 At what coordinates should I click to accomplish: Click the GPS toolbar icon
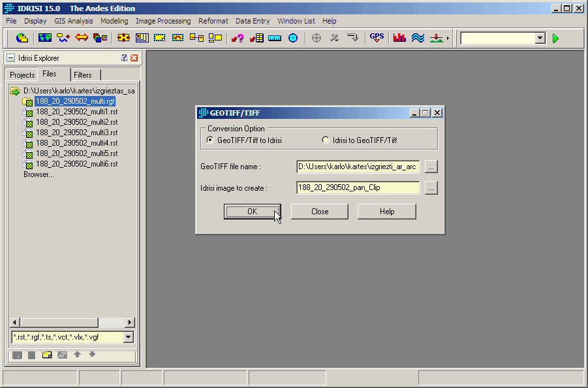click(x=377, y=38)
